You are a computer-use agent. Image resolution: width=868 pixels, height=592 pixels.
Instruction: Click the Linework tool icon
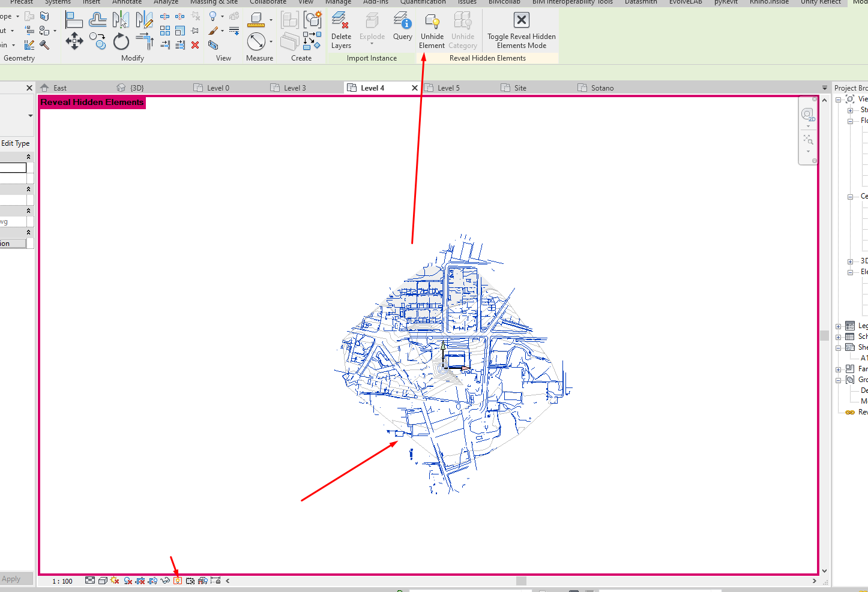click(234, 31)
